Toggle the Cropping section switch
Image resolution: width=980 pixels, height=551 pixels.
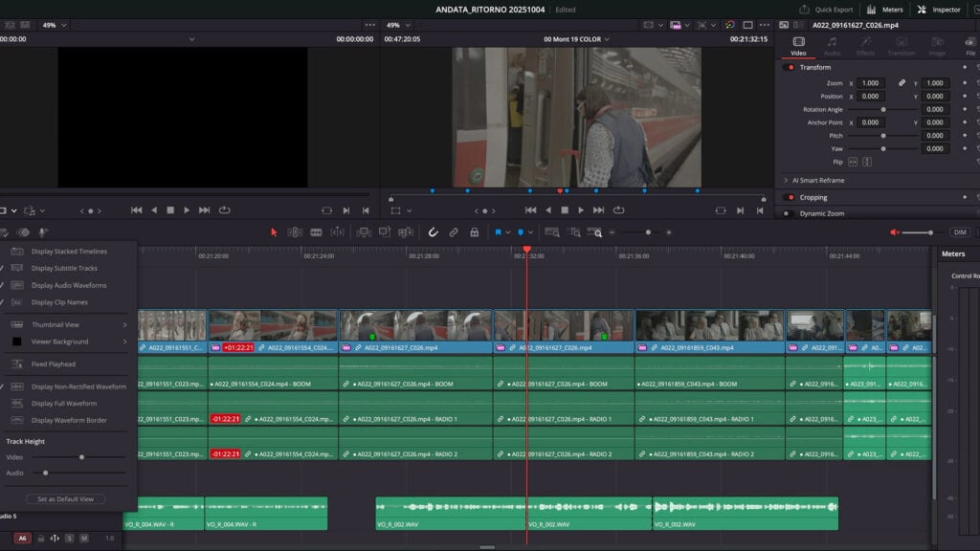790,197
